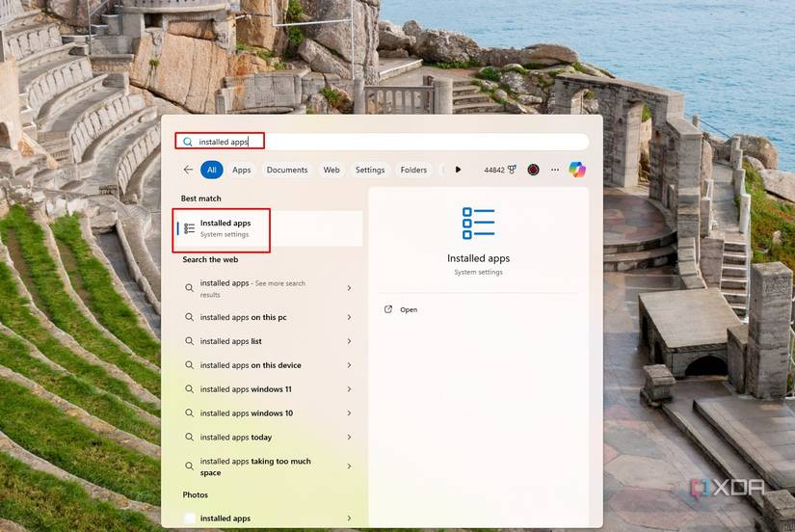Click the 44842 rewards points badge
The width and height of the screenshot is (795, 532).
(500, 170)
